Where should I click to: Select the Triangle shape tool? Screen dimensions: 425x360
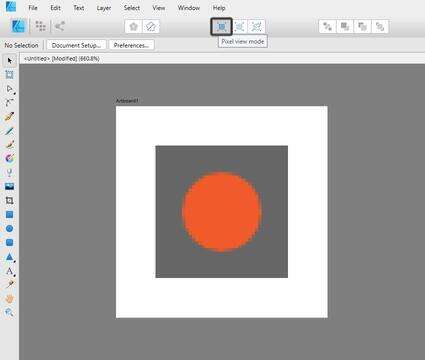tap(9, 257)
